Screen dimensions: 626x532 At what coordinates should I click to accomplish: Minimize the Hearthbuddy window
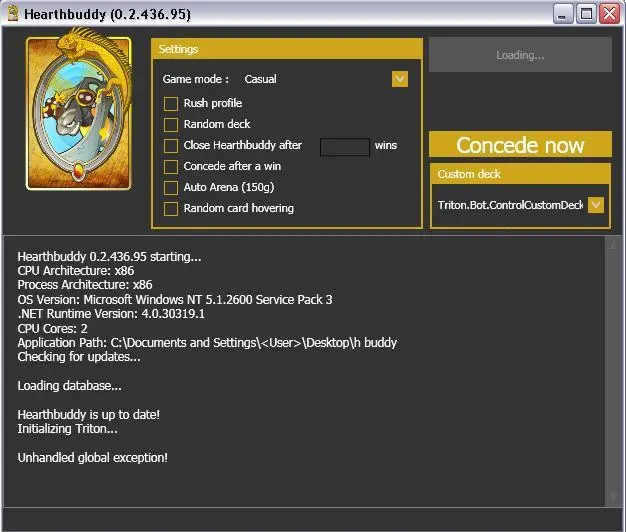[565, 14]
